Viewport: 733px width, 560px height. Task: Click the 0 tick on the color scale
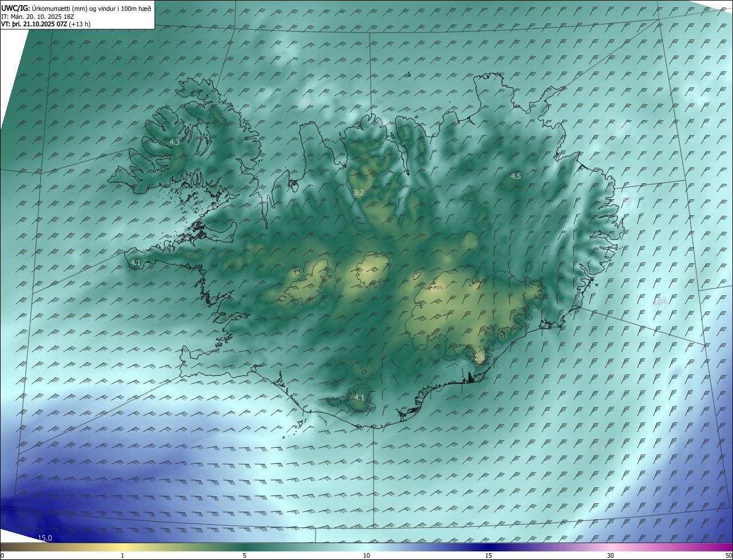(x=2, y=555)
